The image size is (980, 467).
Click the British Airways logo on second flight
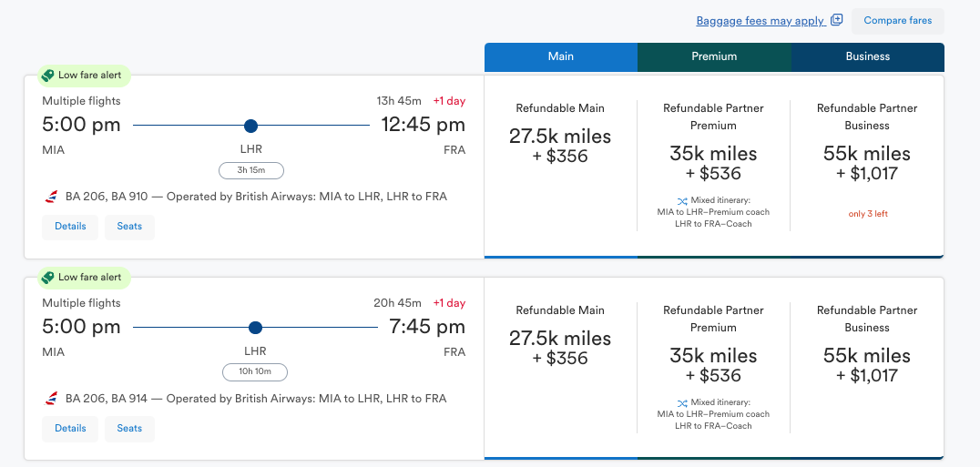click(x=51, y=399)
